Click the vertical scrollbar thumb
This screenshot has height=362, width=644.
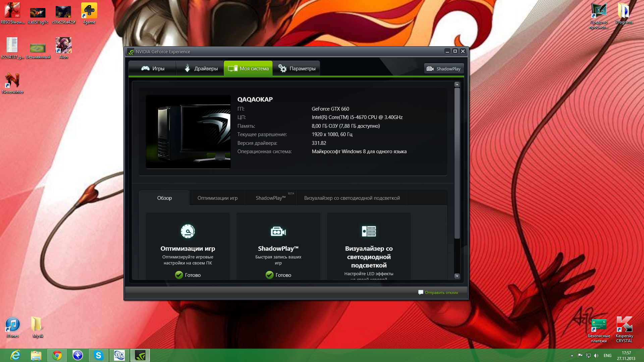(x=457, y=163)
